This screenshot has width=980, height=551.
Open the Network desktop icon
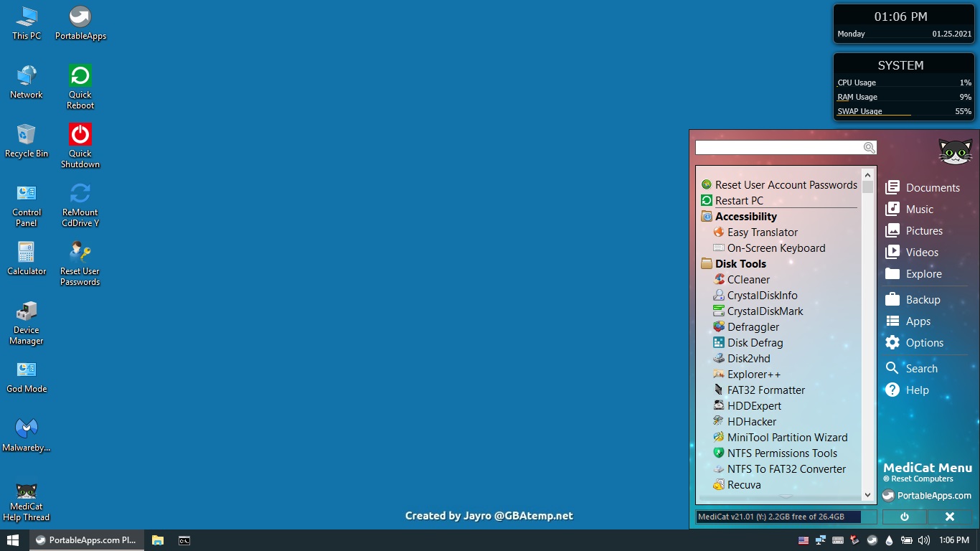pyautogui.click(x=27, y=82)
